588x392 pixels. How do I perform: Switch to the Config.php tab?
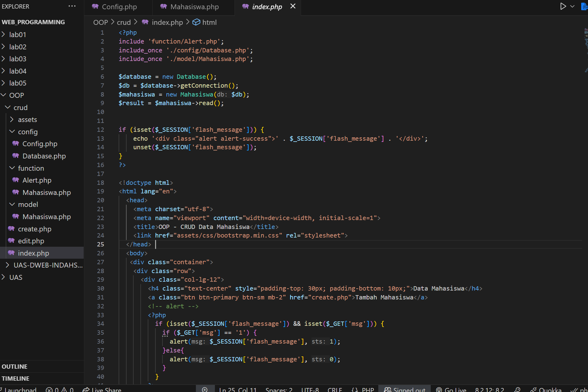[x=119, y=7]
